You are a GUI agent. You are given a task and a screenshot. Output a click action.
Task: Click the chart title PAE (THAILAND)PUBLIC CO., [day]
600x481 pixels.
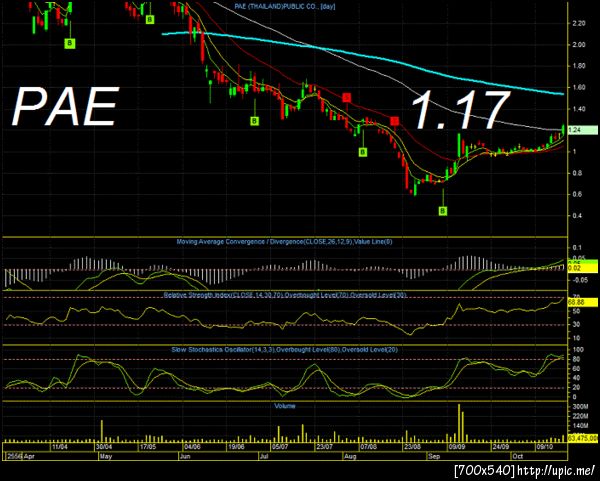pyautogui.click(x=285, y=7)
